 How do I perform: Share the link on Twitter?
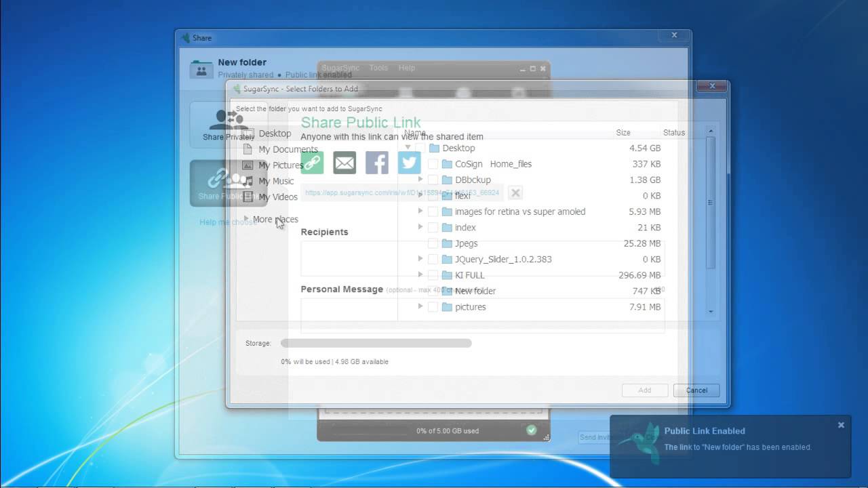click(x=409, y=163)
